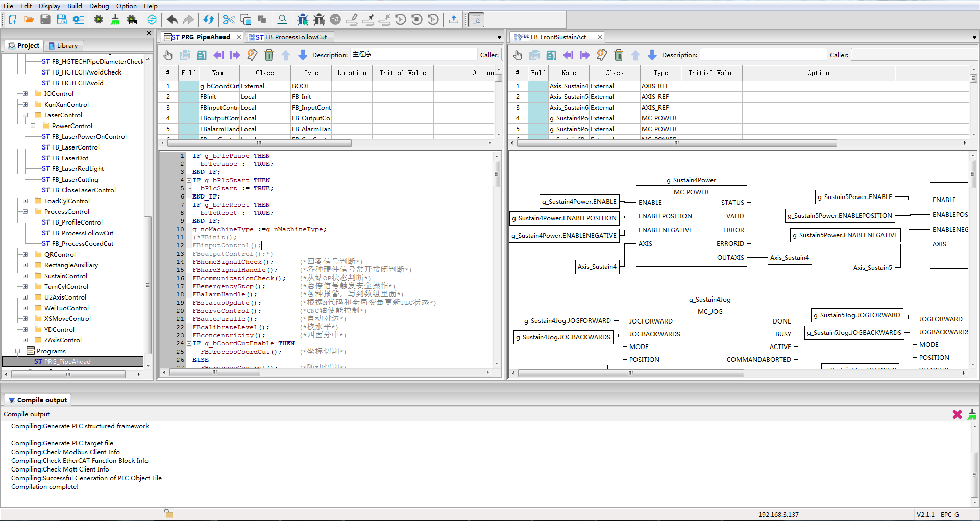Click the Build gear icon
The width and height of the screenshot is (980, 521).
(99, 20)
